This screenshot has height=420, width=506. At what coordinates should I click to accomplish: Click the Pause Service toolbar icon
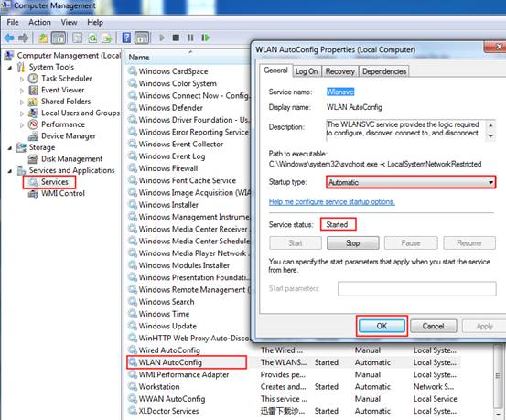[x=190, y=38]
